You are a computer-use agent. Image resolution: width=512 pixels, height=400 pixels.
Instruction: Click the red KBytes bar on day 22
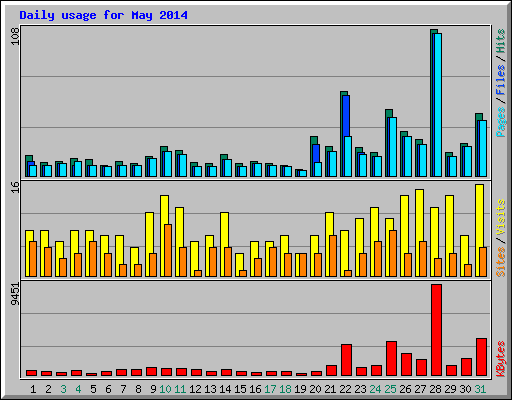tap(346, 360)
